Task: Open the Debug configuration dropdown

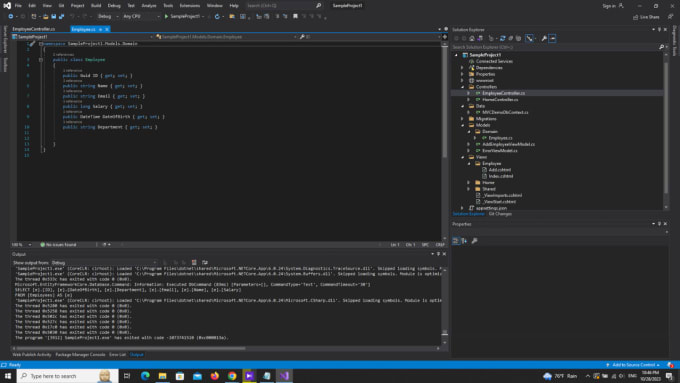Action: pos(108,16)
